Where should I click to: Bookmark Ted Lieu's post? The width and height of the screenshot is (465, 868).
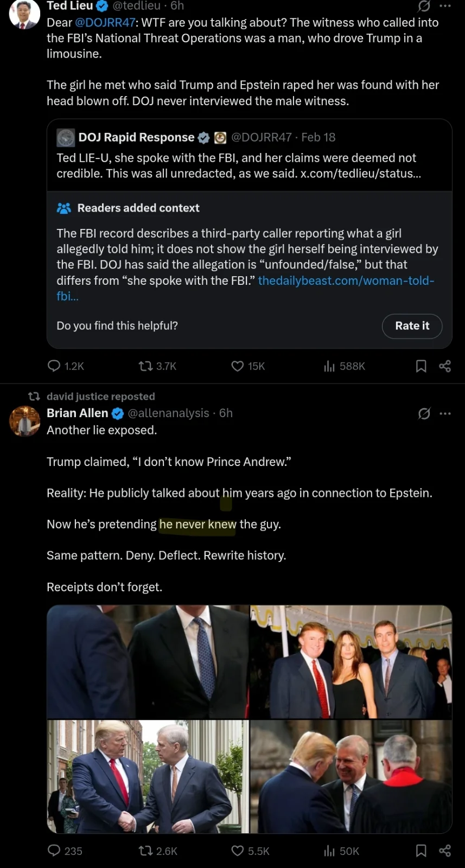(421, 366)
